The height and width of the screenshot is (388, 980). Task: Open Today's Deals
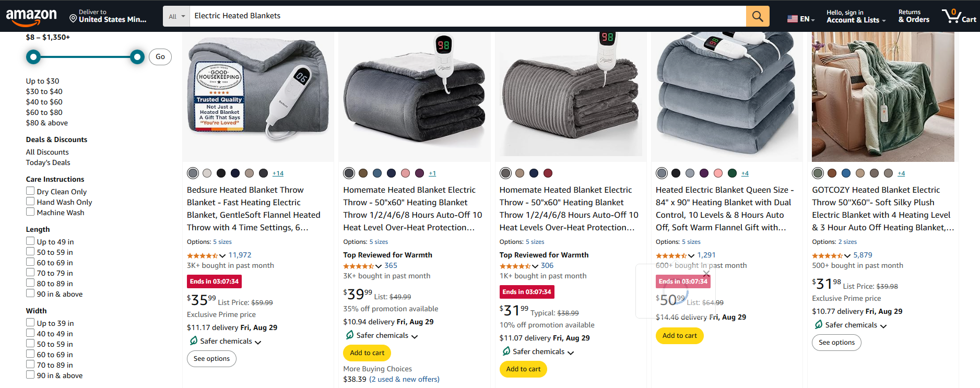point(48,162)
